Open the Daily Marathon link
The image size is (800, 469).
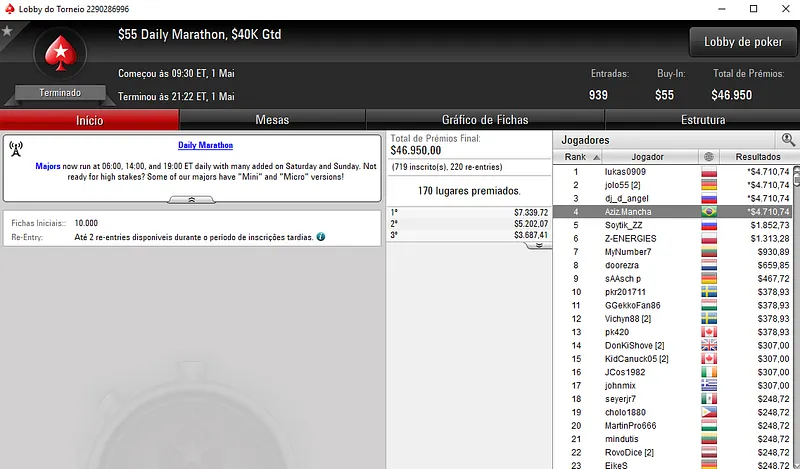(x=206, y=145)
